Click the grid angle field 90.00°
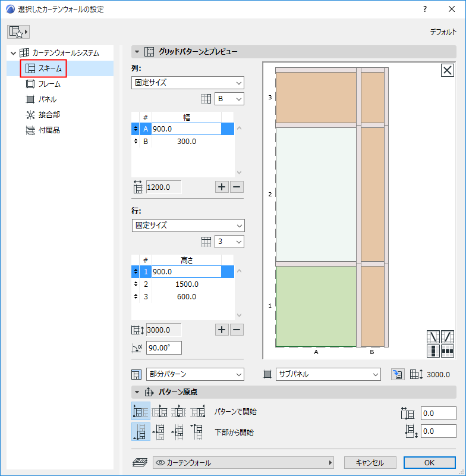 pyautogui.click(x=163, y=348)
